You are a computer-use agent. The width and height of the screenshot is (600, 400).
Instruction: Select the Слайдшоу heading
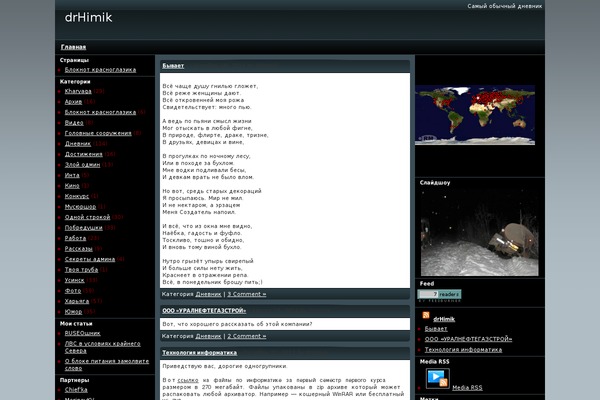coord(435,183)
